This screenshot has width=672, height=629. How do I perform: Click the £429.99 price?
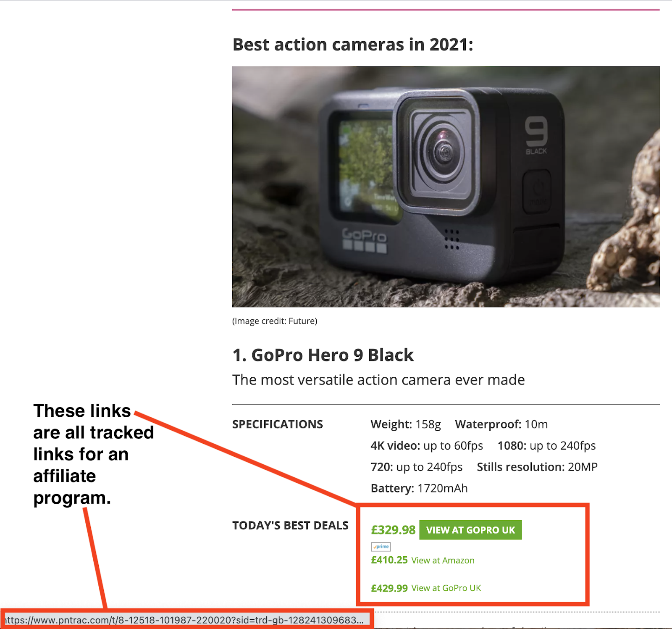point(389,588)
